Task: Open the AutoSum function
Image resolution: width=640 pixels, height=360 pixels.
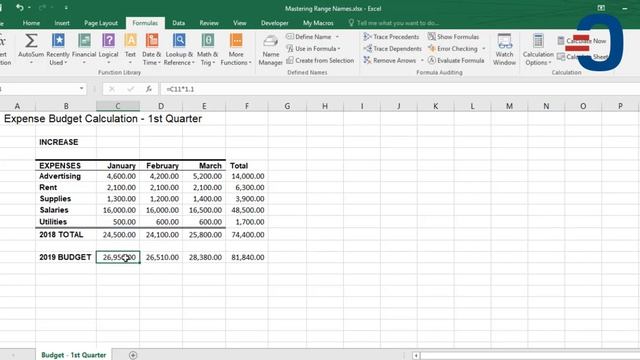Action: tap(31, 49)
